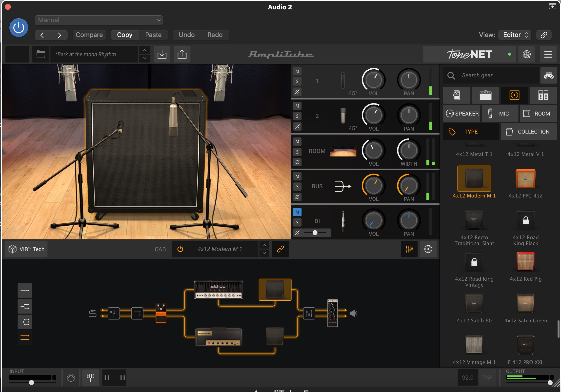Viewport: 561px width, 392px height.
Task: Select the rack effects gear category
Action: point(543,95)
